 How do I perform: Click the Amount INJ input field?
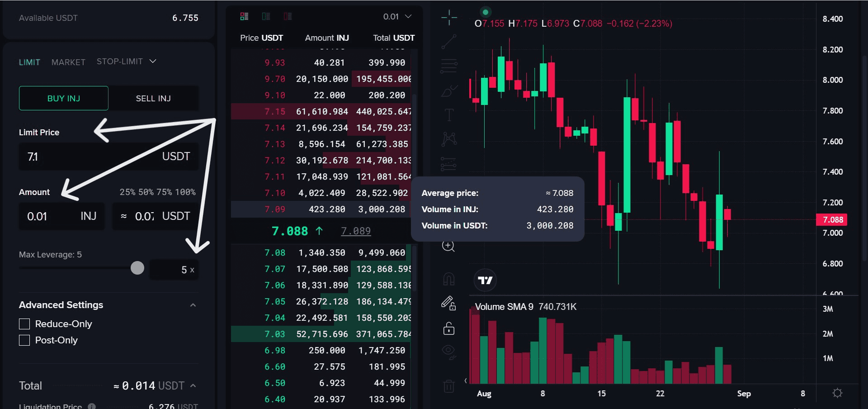tap(61, 216)
